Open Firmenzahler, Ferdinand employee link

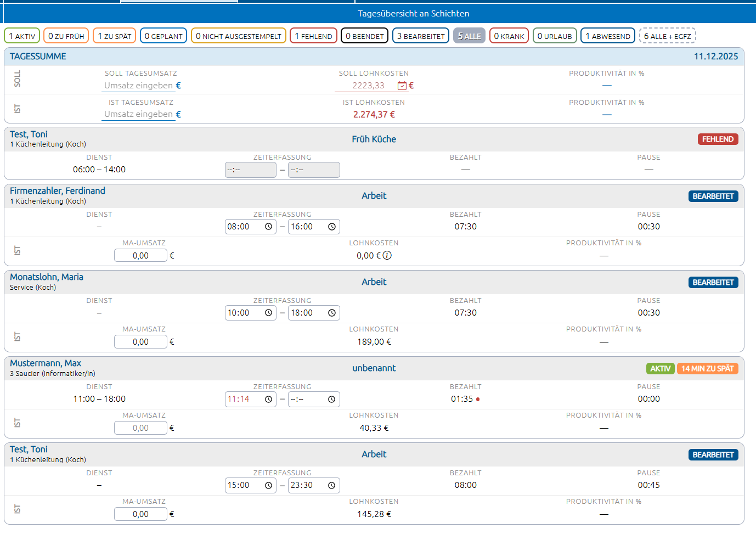[x=58, y=191]
